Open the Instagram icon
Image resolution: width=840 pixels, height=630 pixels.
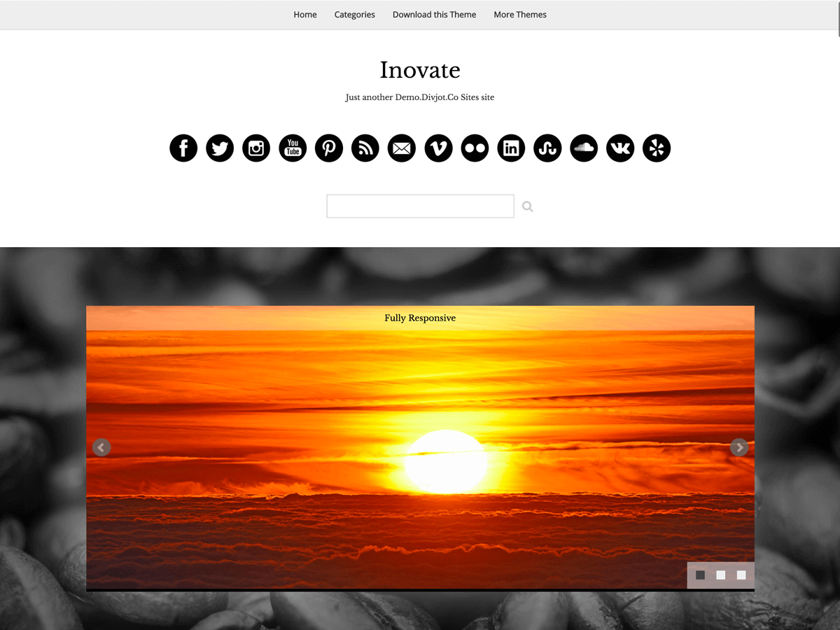pos(256,148)
